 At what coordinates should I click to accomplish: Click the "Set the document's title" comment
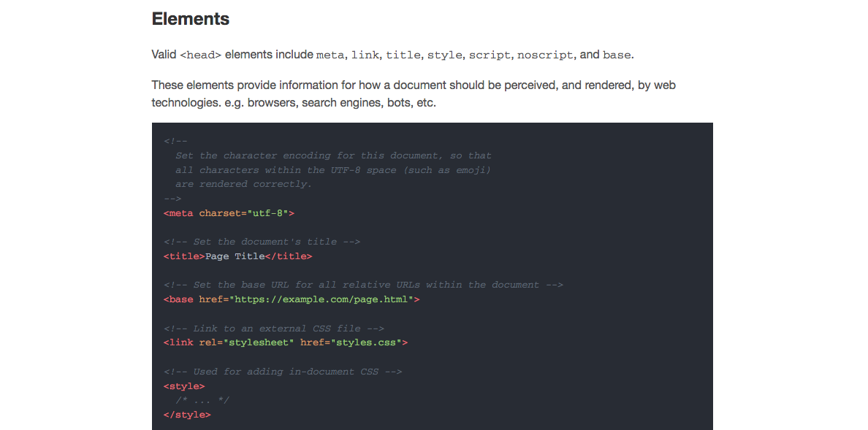tap(262, 242)
